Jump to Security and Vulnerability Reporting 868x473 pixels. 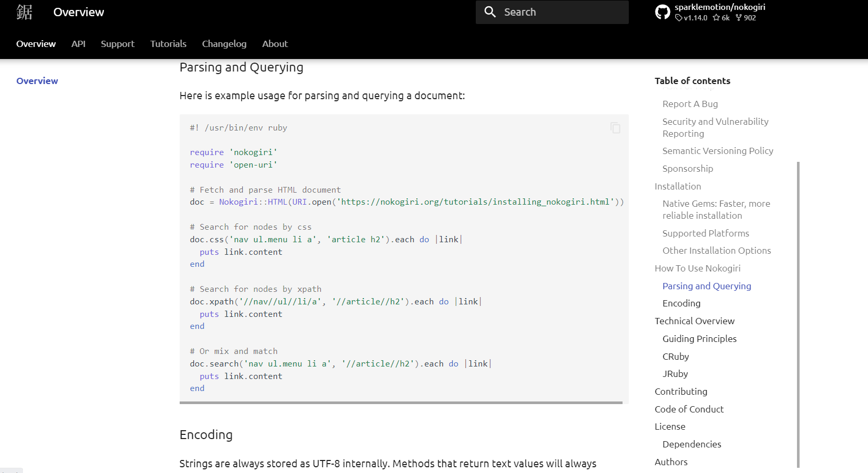click(x=715, y=127)
